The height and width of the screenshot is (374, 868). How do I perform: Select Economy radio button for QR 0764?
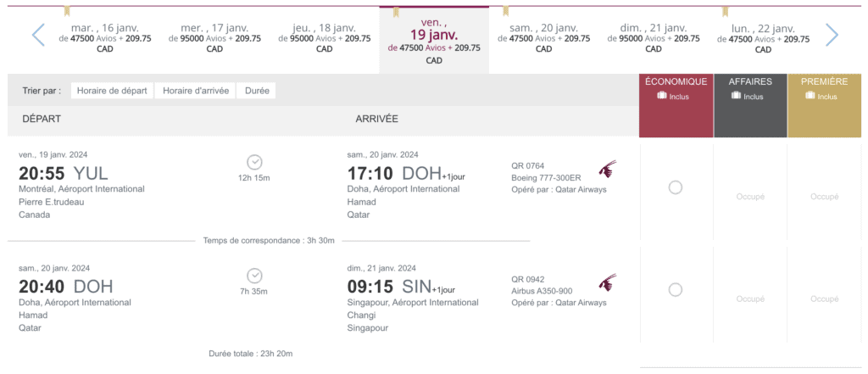coord(676,187)
